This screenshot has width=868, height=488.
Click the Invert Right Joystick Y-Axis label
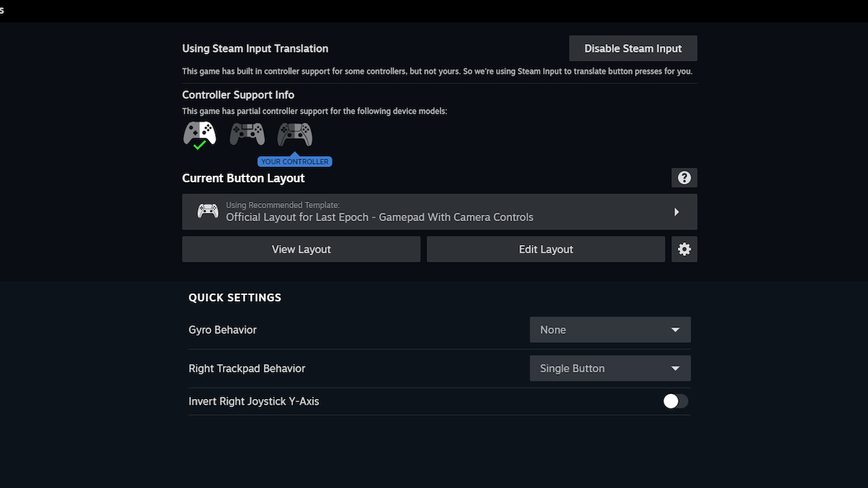(254, 401)
